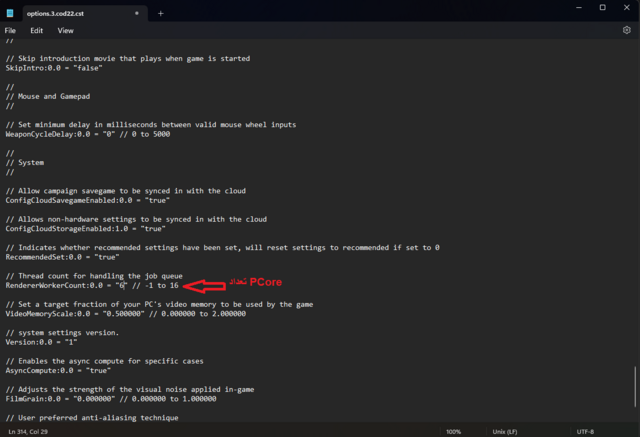The image size is (640, 437).
Task: Click ConfigCloudSavegameEnabled:0.0 line
Action: click(87, 200)
